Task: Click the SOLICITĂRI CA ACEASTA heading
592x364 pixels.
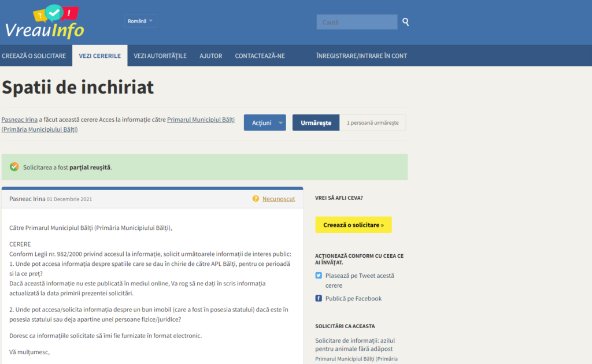Action: [x=345, y=326]
